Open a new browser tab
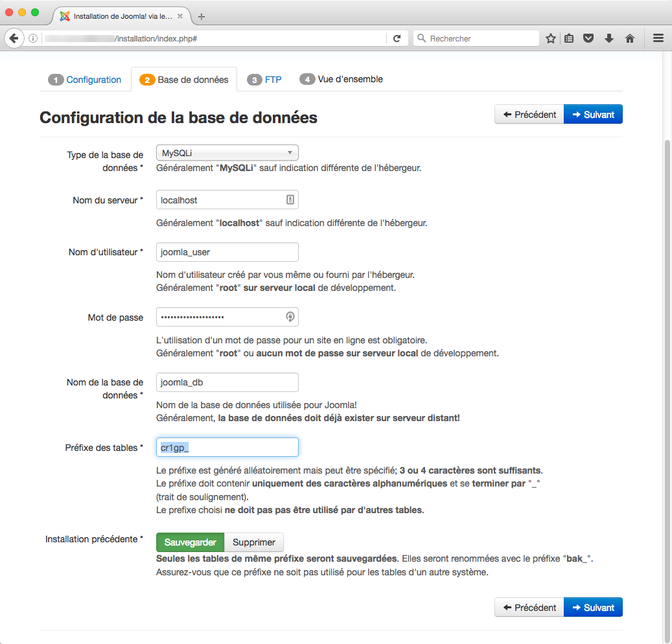Screen dimensions: 672x644 click(x=202, y=17)
